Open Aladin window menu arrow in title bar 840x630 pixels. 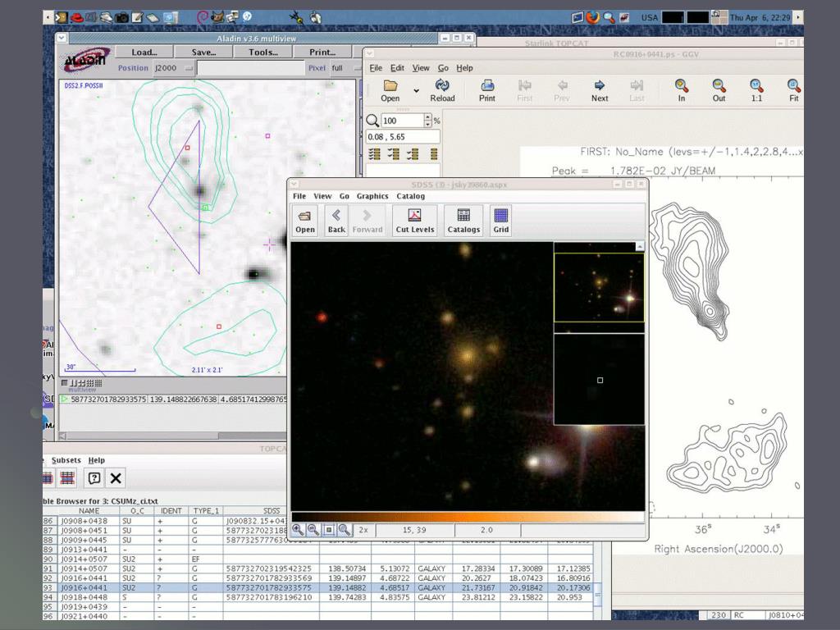(x=62, y=38)
